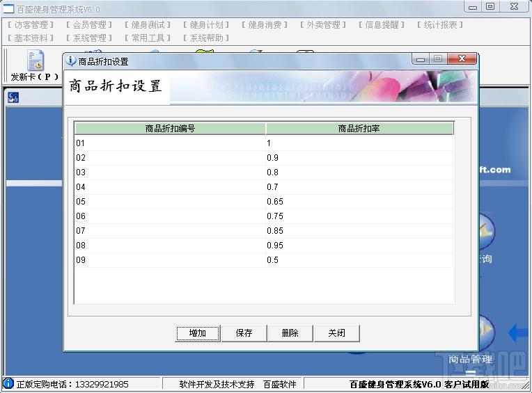Open the 常用工具 menu
Image resolution: width=532 pixels, height=393 pixels.
click(x=148, y=38)
